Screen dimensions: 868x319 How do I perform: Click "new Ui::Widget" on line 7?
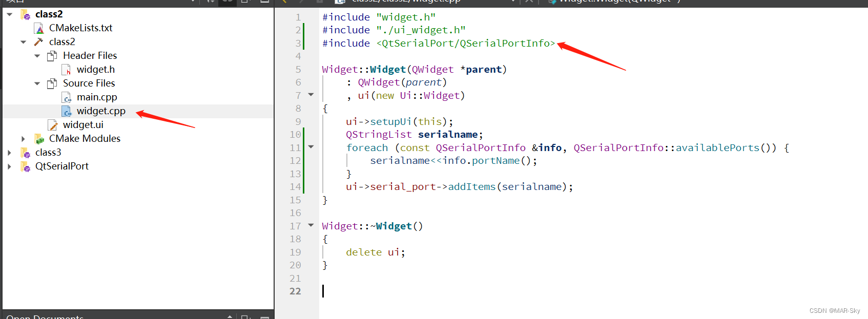point(418,96)
